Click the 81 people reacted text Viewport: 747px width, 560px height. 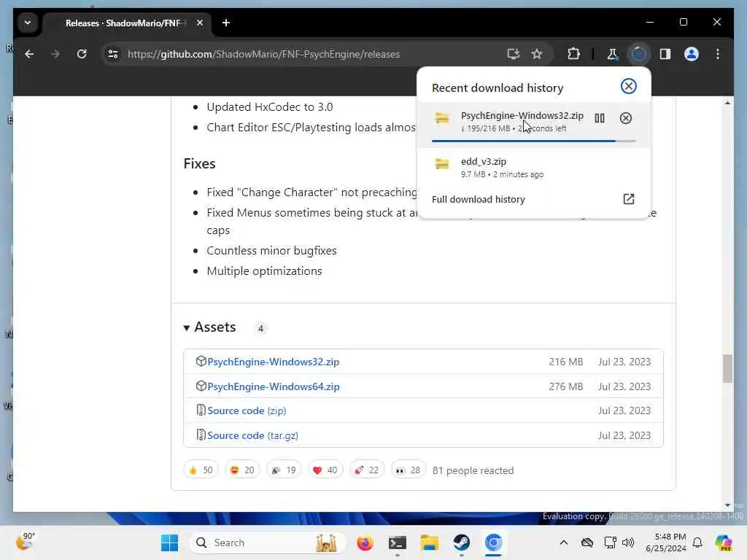click(473, 470)
